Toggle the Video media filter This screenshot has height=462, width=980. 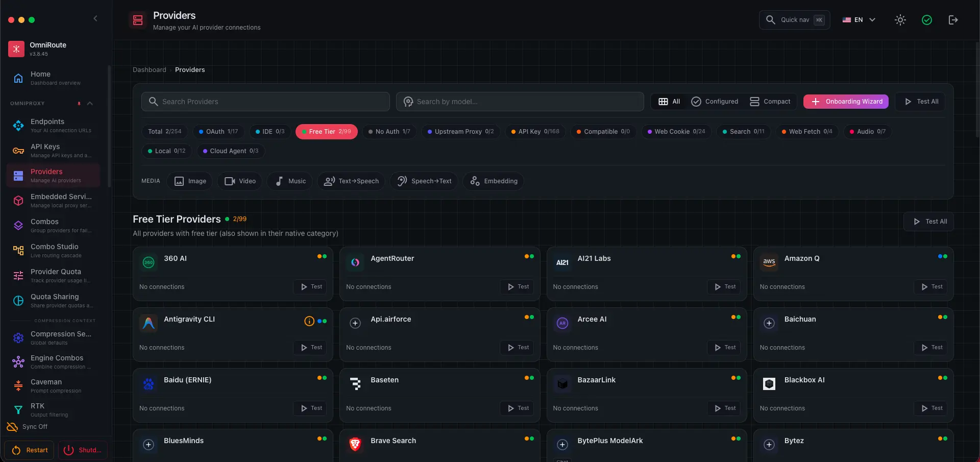(240, 181)
